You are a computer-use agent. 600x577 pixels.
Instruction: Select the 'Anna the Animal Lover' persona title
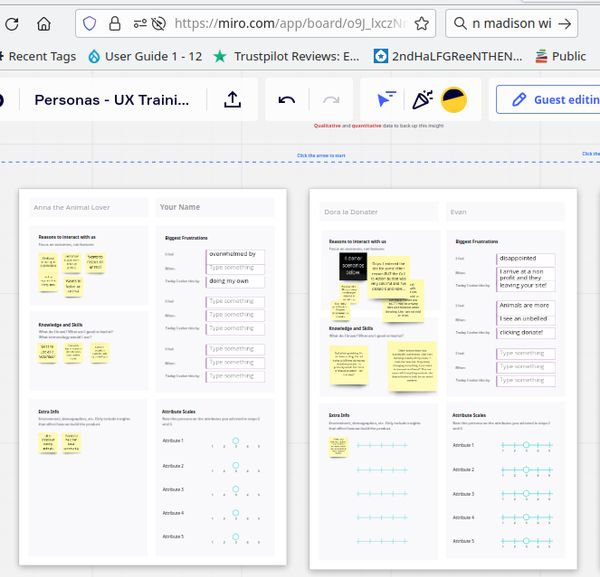coord(72,207)
